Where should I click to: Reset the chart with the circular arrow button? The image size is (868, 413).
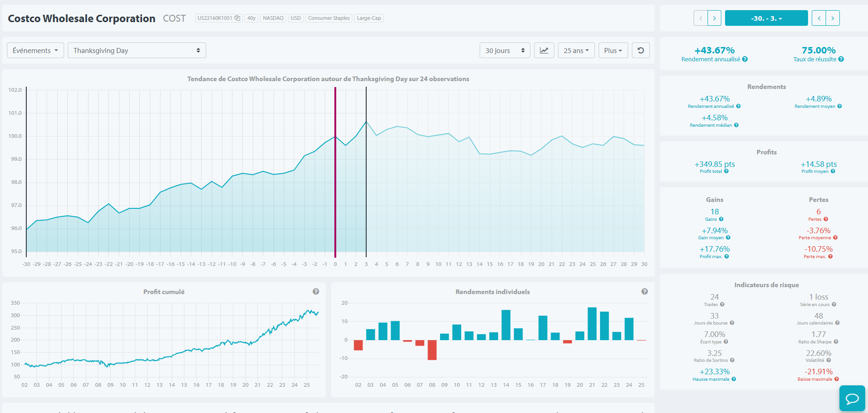click(641, 50)
